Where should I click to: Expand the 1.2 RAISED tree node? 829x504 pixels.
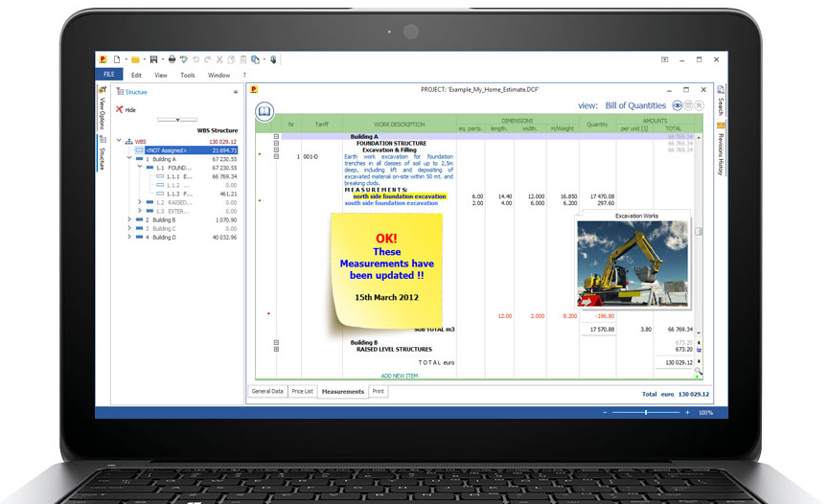pyautogui.click(x=140, y=202)
